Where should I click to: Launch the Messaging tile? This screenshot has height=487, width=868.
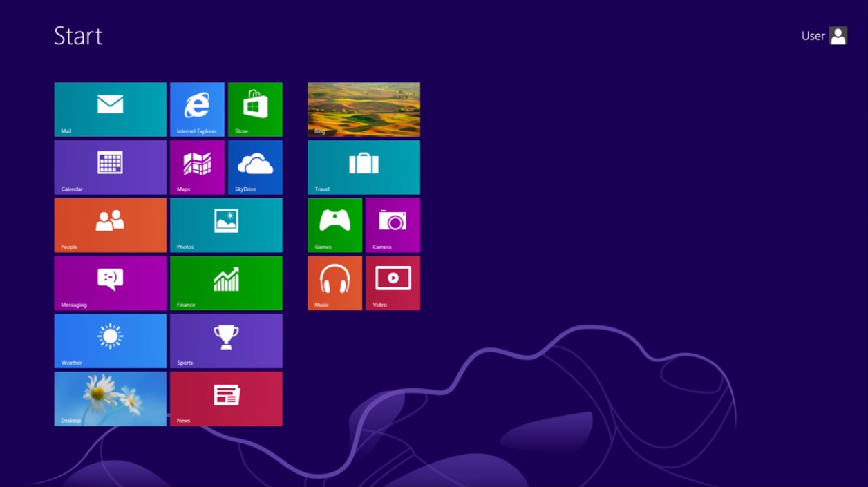tap(110, 283)
